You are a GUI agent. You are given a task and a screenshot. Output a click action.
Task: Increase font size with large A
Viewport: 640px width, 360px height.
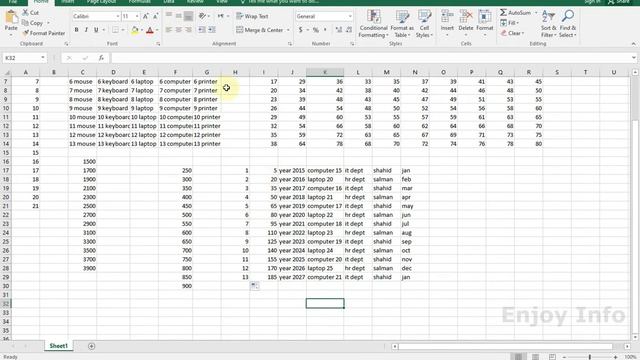click(x=146, y=16)
